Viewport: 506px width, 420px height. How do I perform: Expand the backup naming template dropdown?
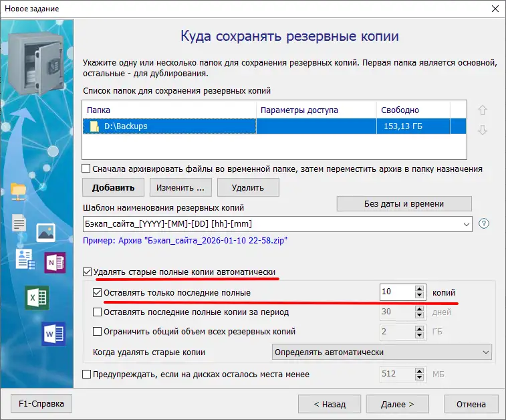point(467,224)
